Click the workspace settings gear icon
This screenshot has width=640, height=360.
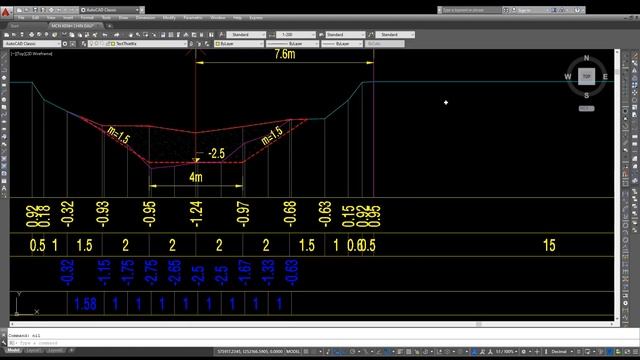click(65, 44)
